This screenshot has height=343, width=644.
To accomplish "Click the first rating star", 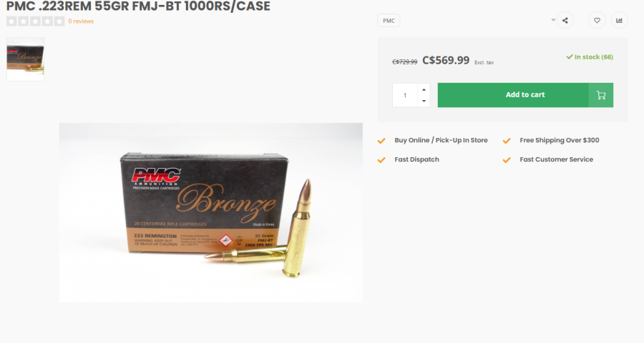I will point(11,21).
